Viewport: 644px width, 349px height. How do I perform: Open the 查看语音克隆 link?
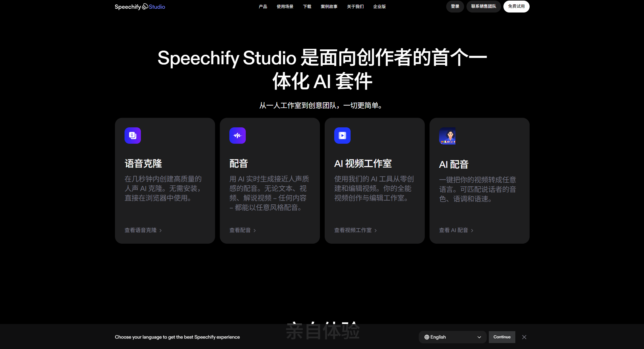[143, 230]
